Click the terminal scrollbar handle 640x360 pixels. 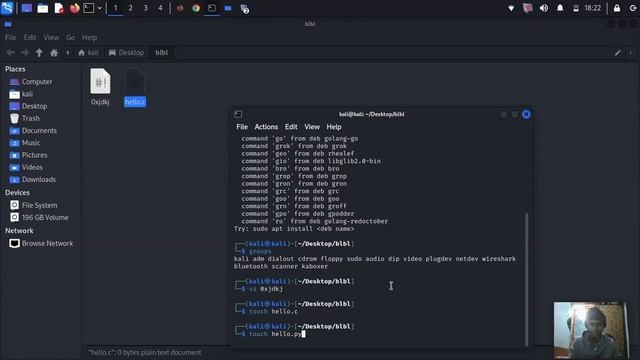pos(527,279)
